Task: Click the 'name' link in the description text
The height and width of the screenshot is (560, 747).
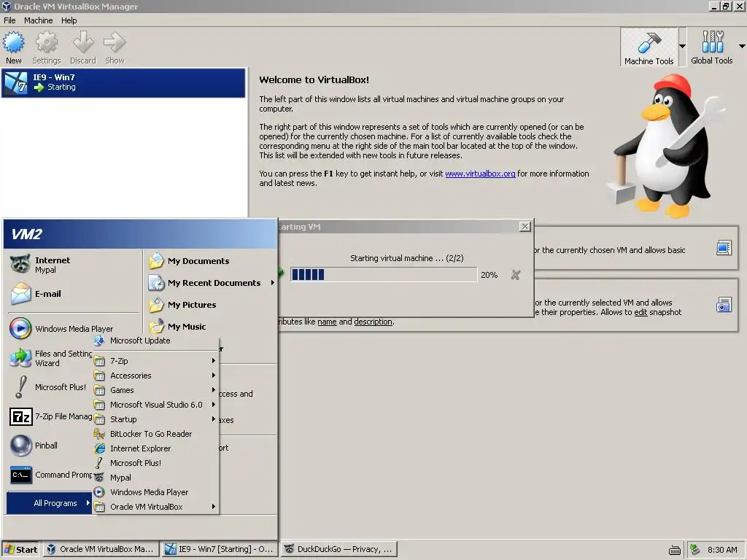Action: (x=327, y=322)
